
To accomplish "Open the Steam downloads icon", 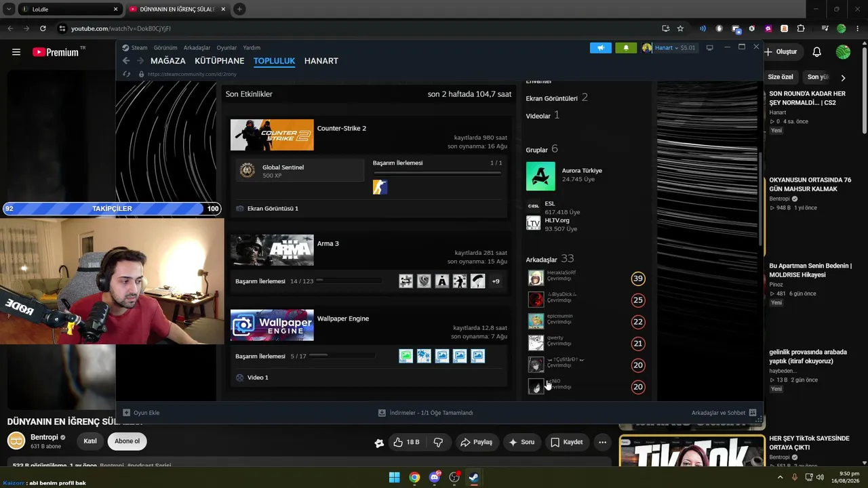I will click(382, 412).
